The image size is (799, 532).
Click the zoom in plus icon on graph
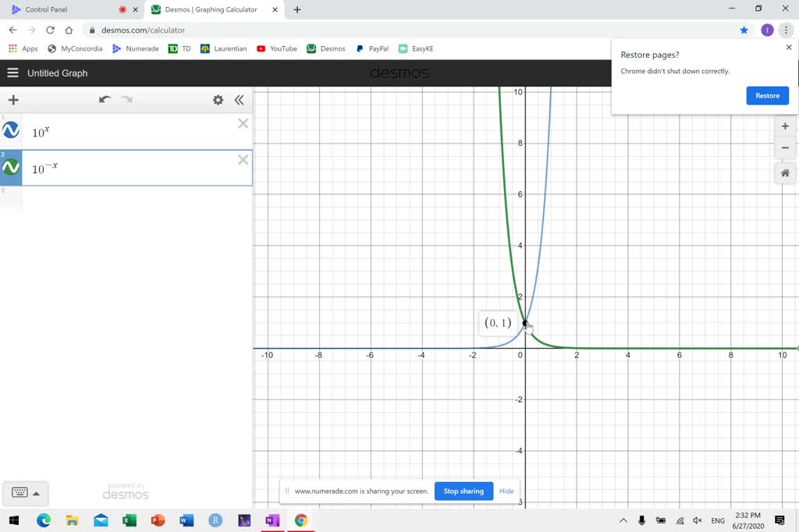coord(785,126)
